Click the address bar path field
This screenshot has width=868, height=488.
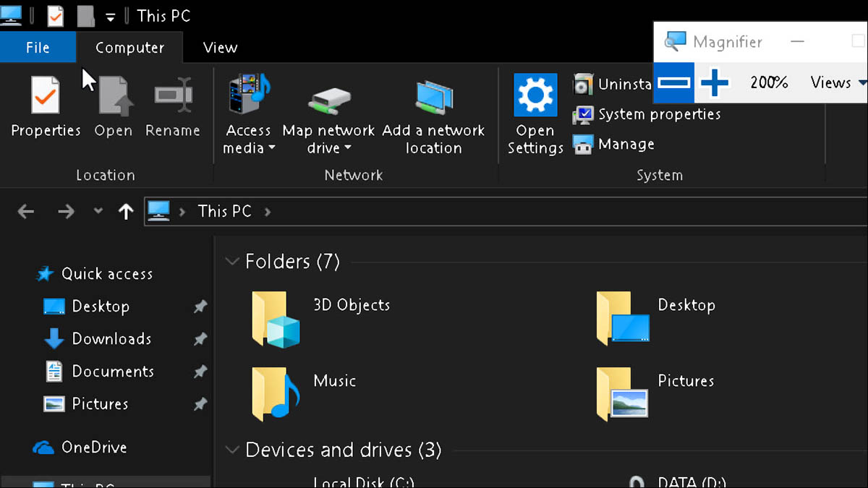(506, 211)
